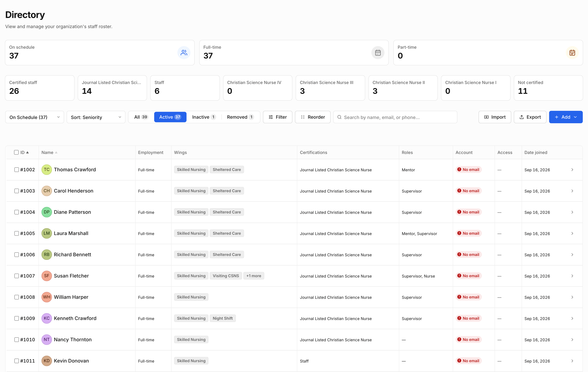Click No email alert for Nancy Thornton
The height and width of the screenshot is (372, 588).
[x=468, y=339]
